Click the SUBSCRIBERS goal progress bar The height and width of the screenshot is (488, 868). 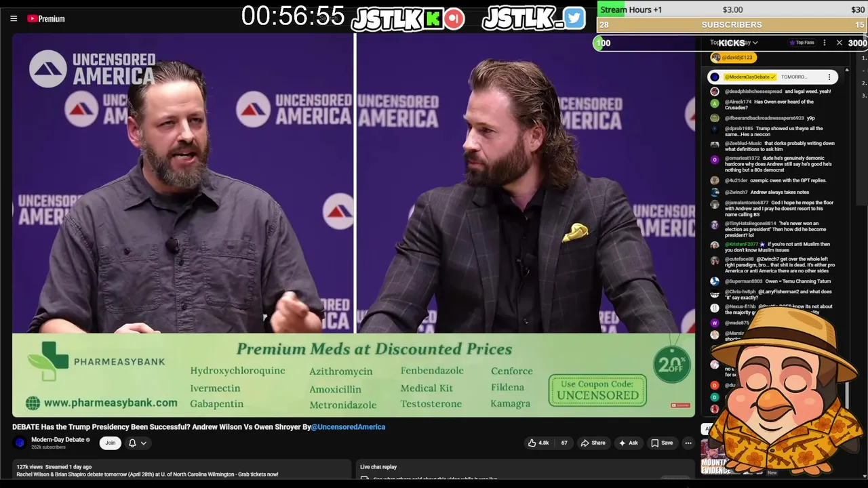pos(732,25)
